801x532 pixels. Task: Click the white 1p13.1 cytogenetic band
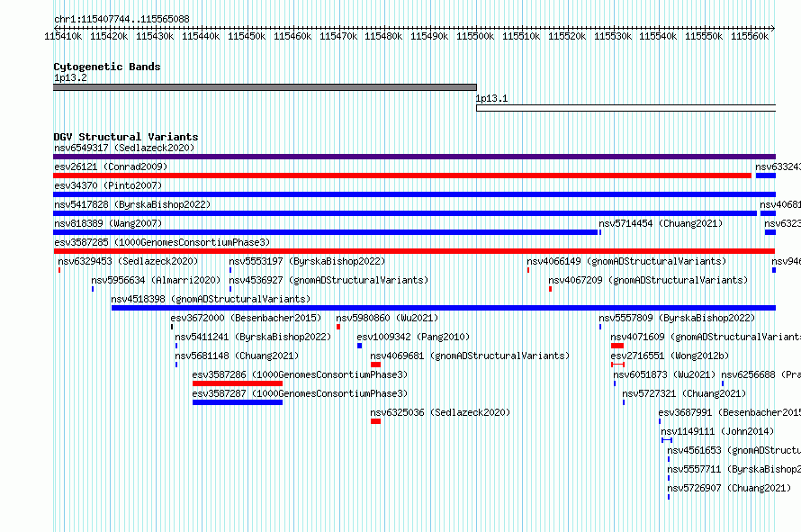pos(625,108)
